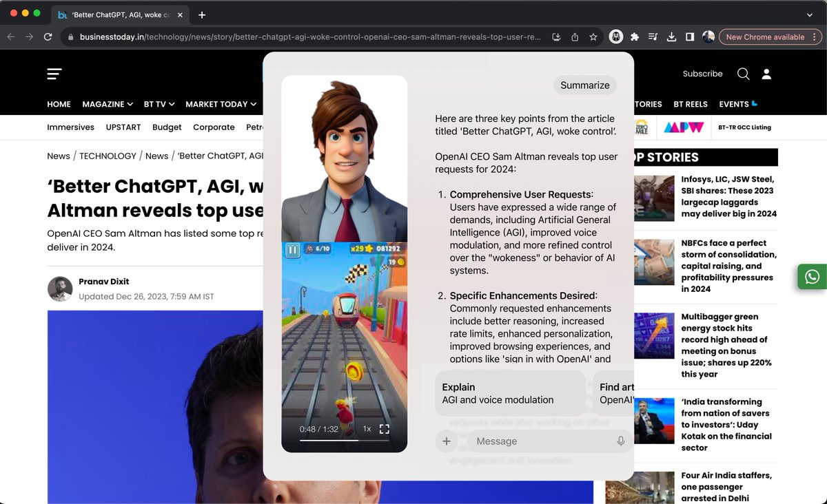Viewport: 827px width, 504px height.
Task: Click the author profile photo
Action: click(60, 289)
